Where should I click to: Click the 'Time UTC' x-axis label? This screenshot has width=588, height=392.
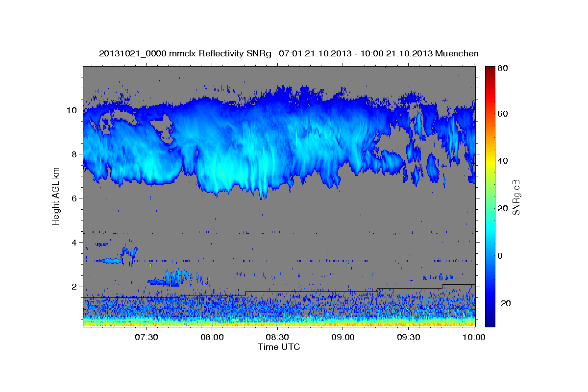tap(279, 347)
